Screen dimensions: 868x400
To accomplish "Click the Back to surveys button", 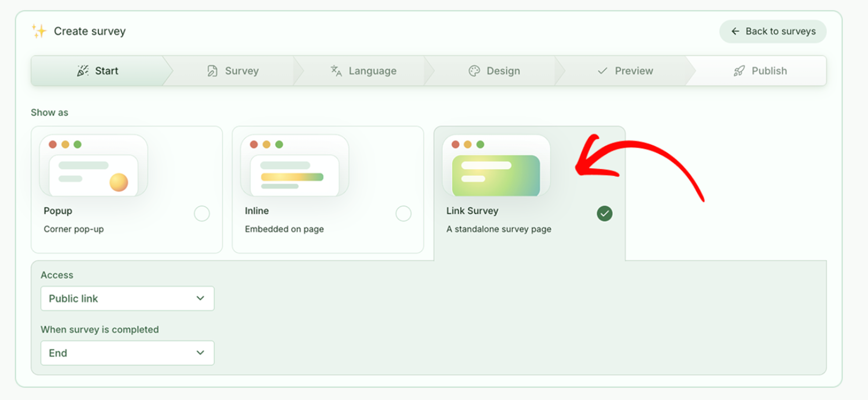I will [773, 31].
